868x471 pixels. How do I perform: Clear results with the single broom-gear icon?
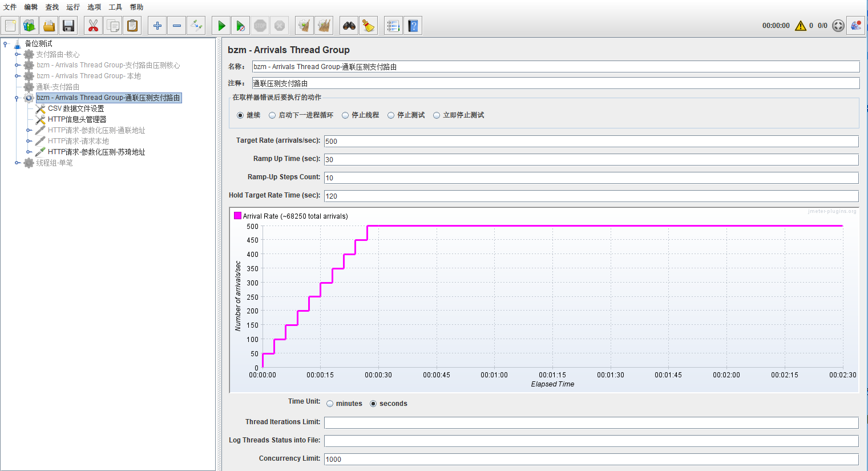point(305,26)
